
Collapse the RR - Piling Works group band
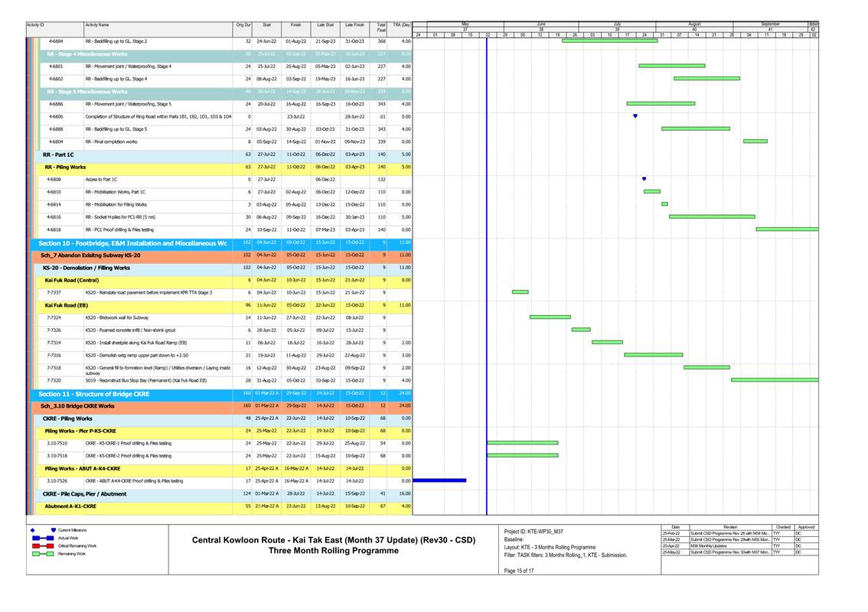[66, 167]
